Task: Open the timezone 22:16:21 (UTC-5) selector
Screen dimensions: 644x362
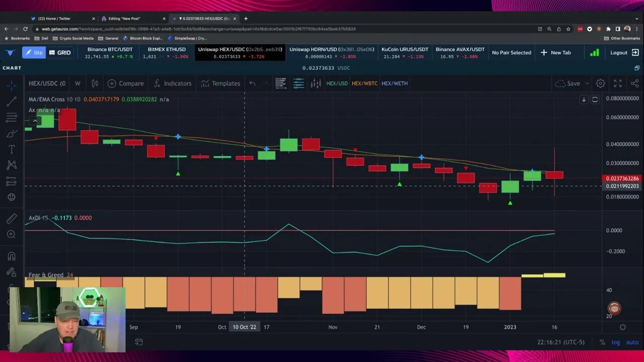Action: 560,342
